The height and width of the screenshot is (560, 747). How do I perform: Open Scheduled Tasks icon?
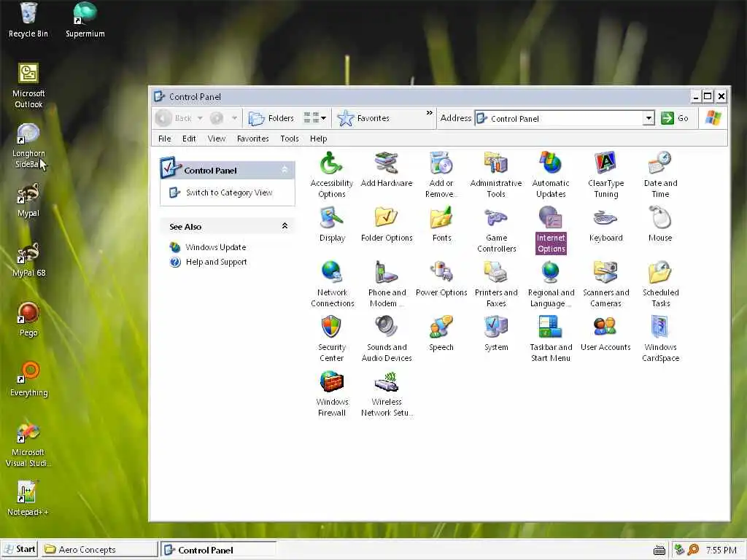click(x=660, y=284)
